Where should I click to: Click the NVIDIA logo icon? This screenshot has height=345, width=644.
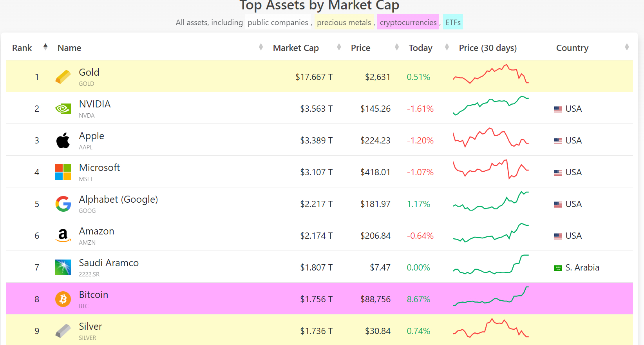tap(63, 109)
